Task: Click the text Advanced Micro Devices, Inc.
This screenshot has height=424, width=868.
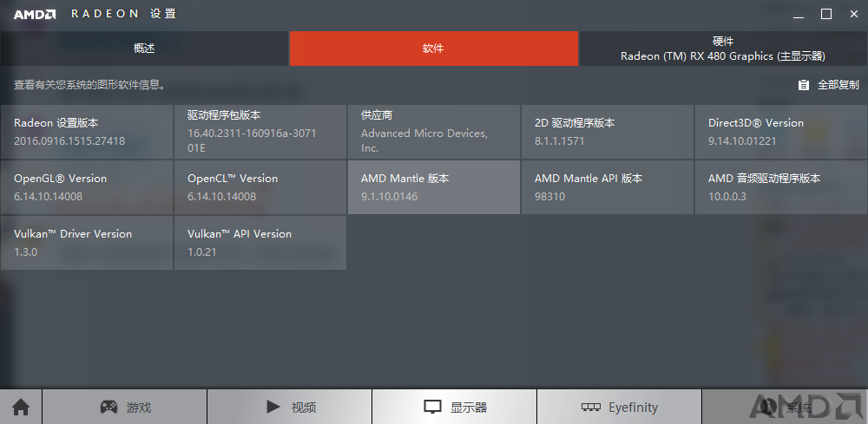Action: click(x=424, y=140)
